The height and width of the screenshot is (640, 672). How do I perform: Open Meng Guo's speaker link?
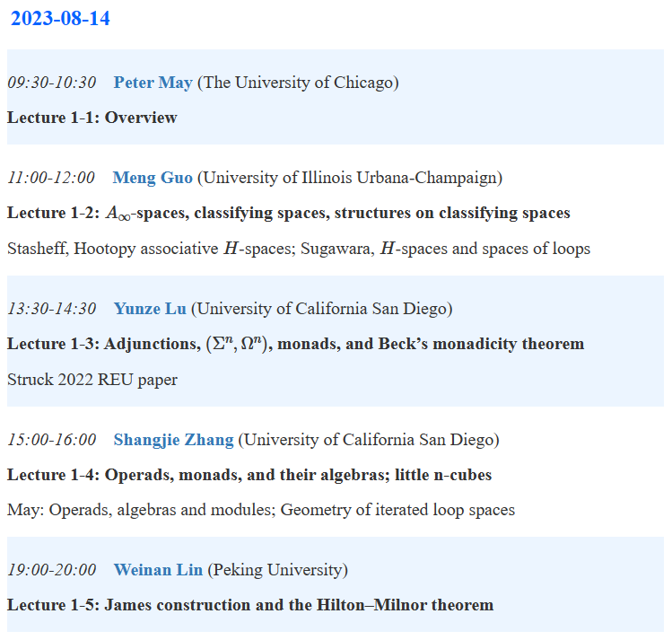click(152, 178)
